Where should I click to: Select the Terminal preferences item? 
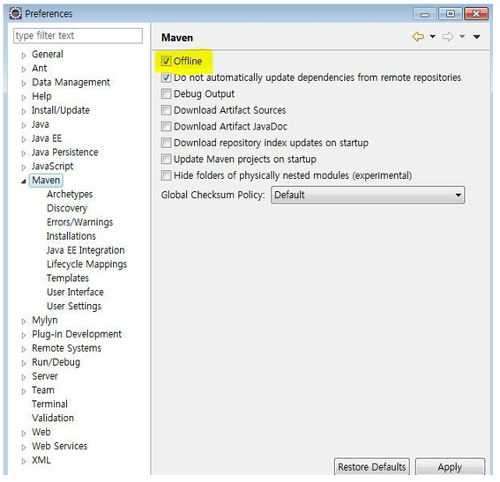tap(50, 404)
